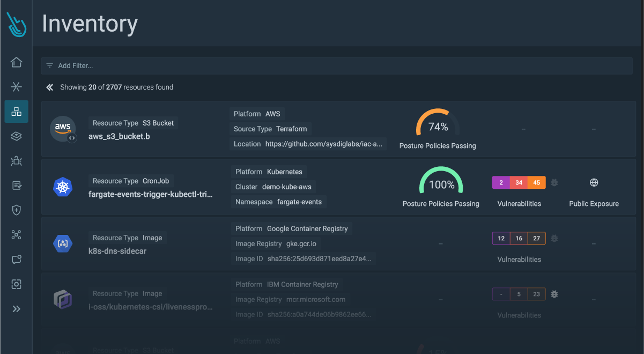Open resource i-oss/kubernetes-csi/livenesspro...

(x=151, y=307)
